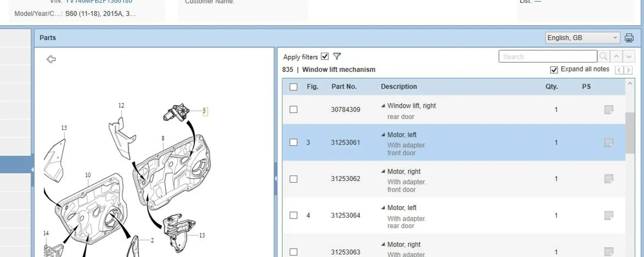644x257 pixels.
Task: Collapse Window lift, right note triangle
Action: [x=383, y=106]
